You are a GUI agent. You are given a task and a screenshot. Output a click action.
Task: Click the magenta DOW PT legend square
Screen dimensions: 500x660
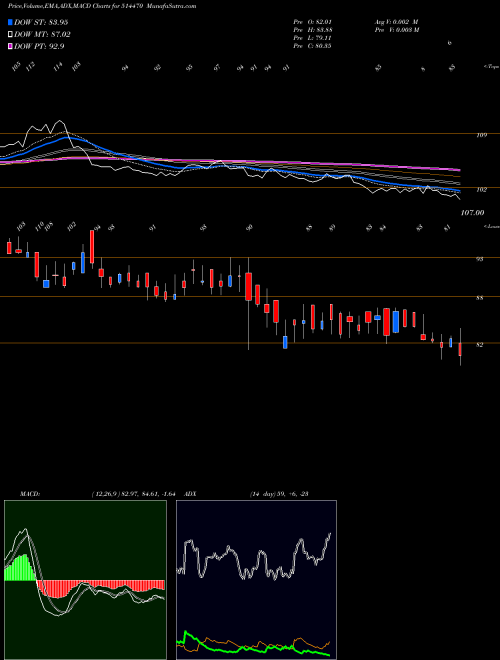point(10,47)
